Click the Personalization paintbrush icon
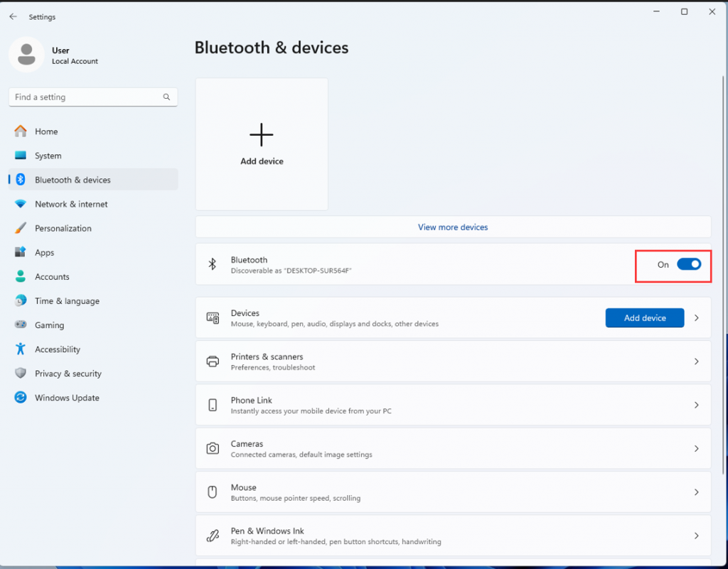 [x=21, y=228]
